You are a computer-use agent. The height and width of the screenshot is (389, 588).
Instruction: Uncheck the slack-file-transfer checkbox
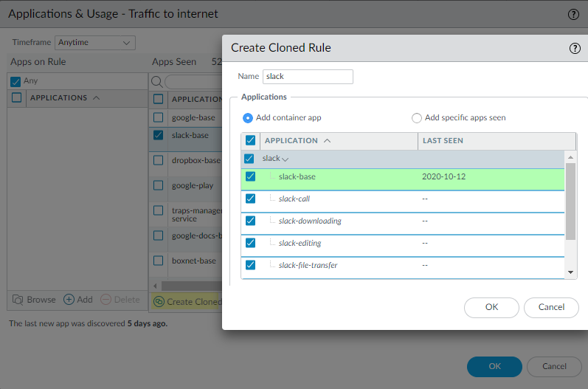coord(250,265)
